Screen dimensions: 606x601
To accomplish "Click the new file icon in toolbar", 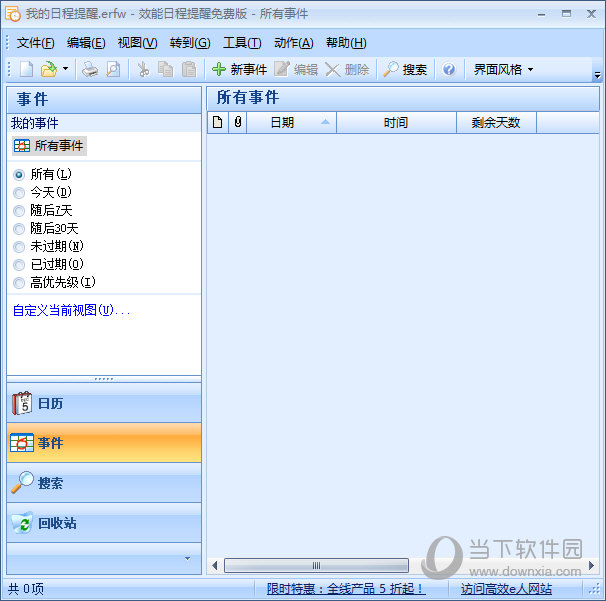I will pyautogui.click(x=26, y=70).
